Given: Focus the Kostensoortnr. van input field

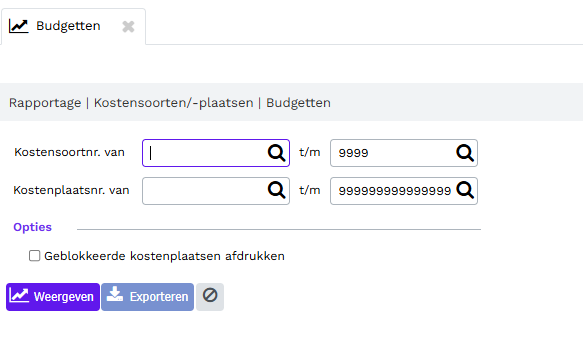Looking at the screenshot, I should point(205,153).
